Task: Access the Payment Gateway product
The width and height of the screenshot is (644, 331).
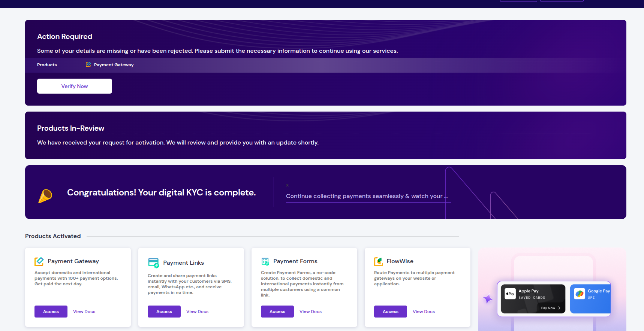Action: (51, 312)
